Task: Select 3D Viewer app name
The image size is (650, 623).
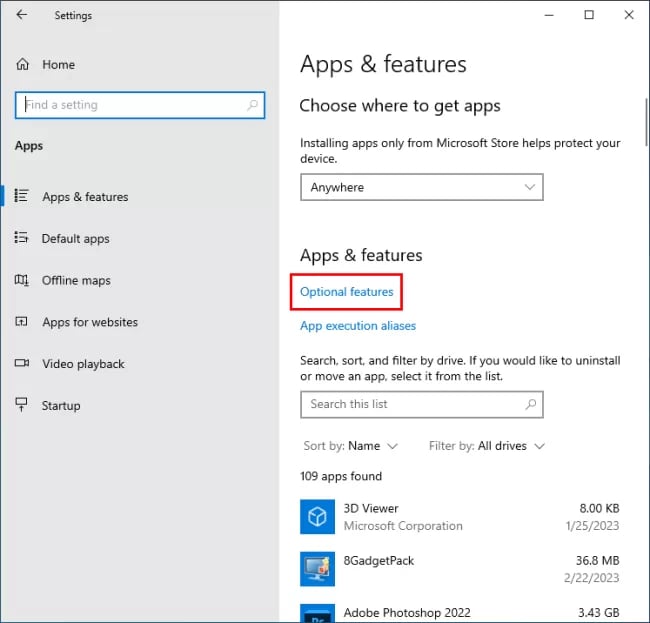Action: point(371,508)
